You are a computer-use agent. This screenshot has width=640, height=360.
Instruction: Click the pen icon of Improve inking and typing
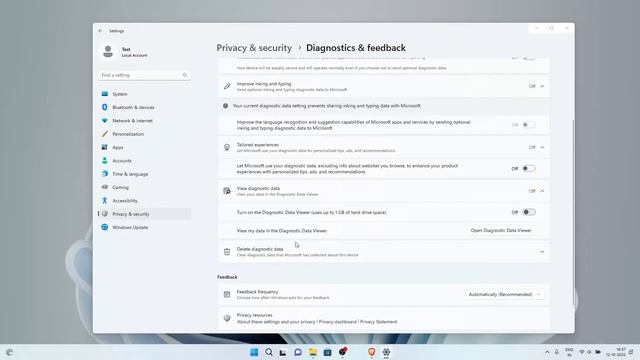227,87
